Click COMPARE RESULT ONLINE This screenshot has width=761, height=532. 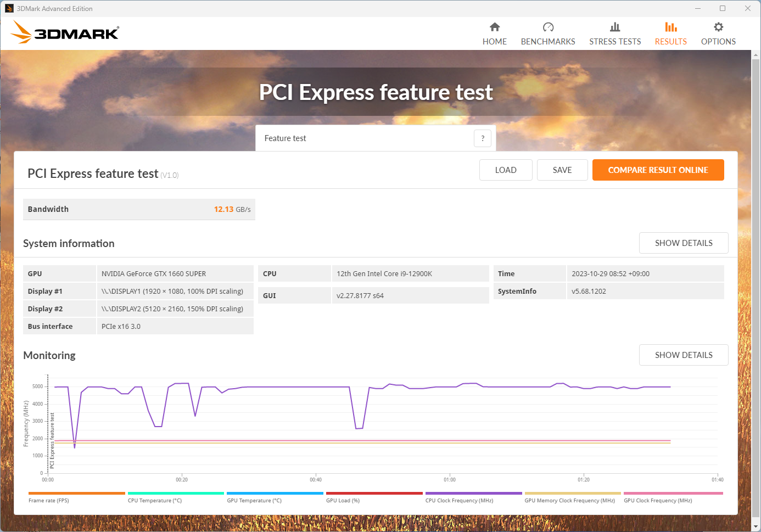(658, 170)
